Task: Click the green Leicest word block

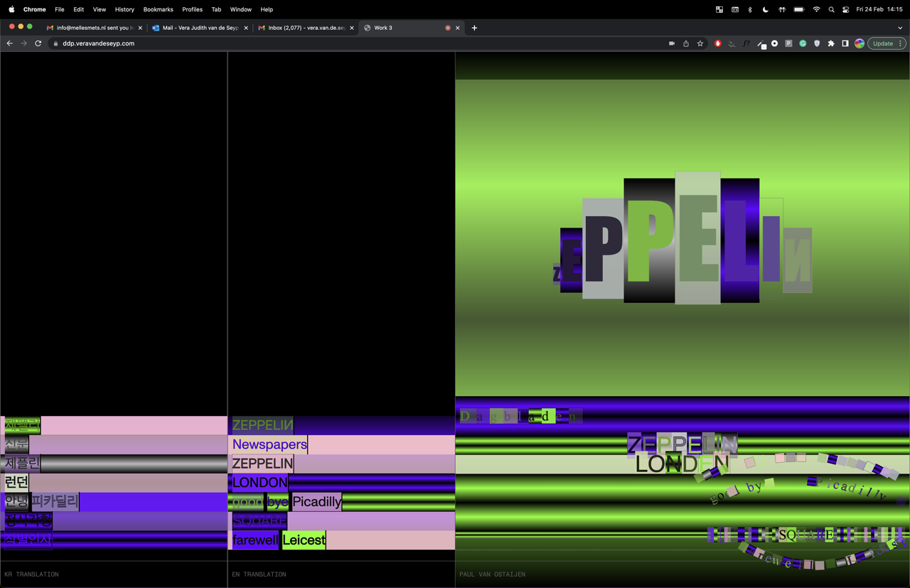Action: click(x=304, y=540)
